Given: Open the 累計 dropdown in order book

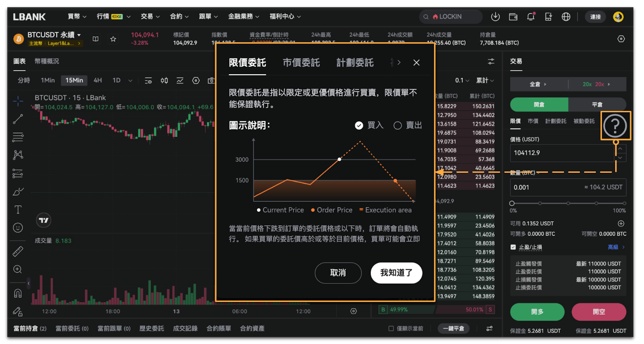Looking at the screenshot, I should pos(485,81).
